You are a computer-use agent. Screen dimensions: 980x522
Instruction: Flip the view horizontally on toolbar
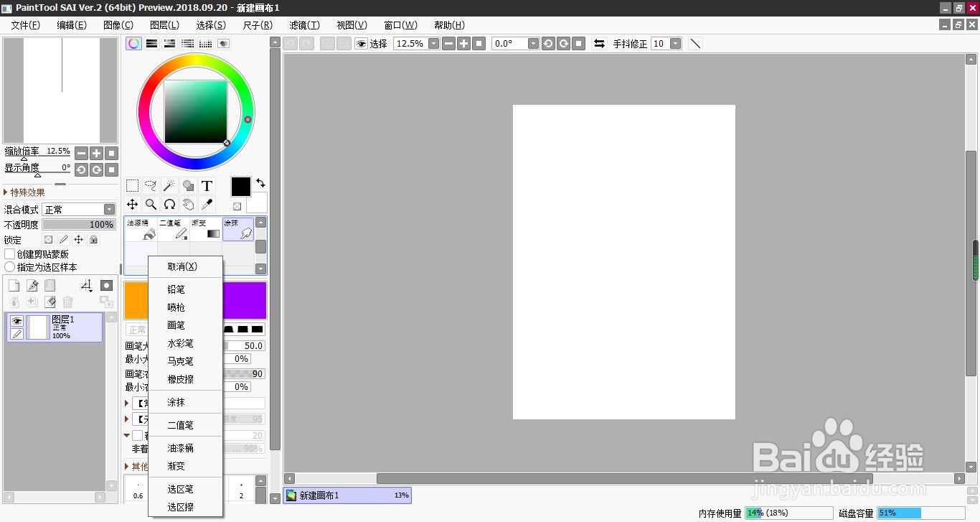point(599,44)
